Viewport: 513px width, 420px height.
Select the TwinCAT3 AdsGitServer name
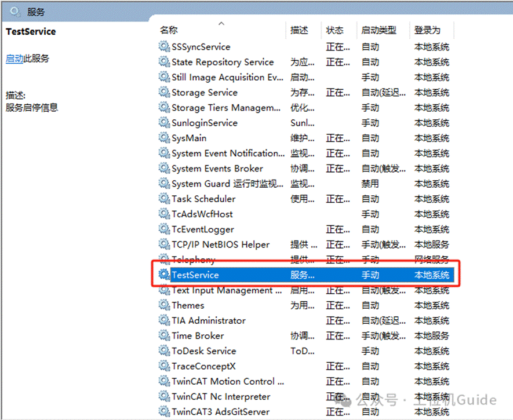click(221, 411)
